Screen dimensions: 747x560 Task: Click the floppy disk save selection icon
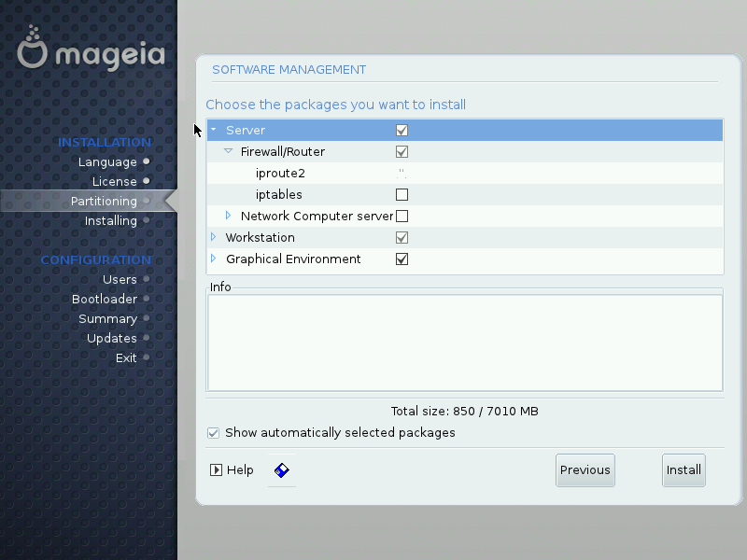point(282,470)
